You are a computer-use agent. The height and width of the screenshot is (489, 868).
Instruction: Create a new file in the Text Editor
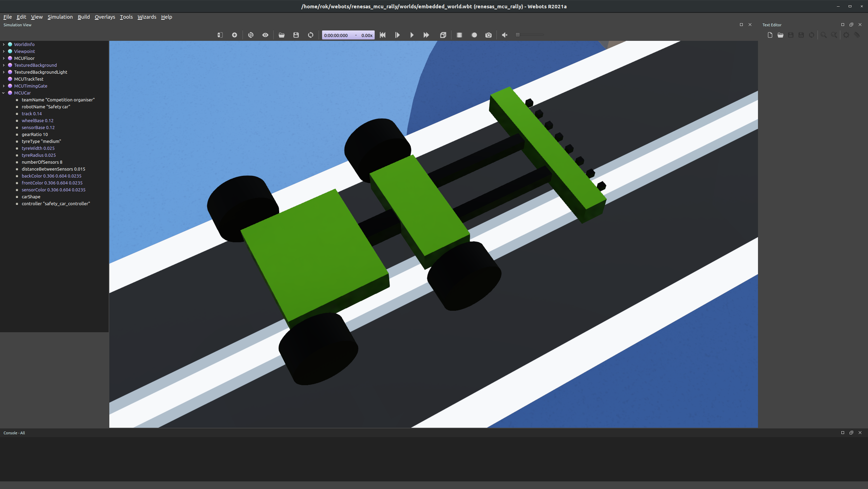(x=770, y=35)
